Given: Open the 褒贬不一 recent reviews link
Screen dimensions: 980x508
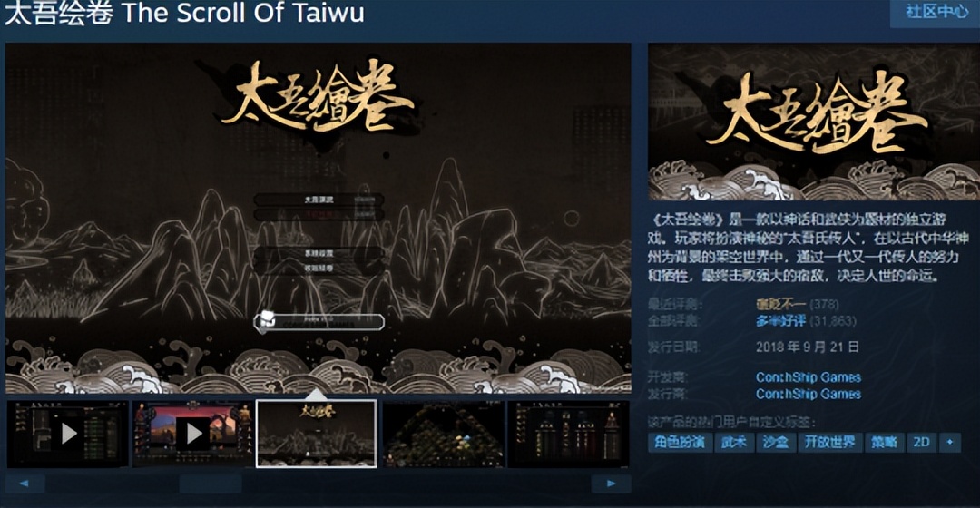Looking at the screenshot, I should click(x=780, y=304).
